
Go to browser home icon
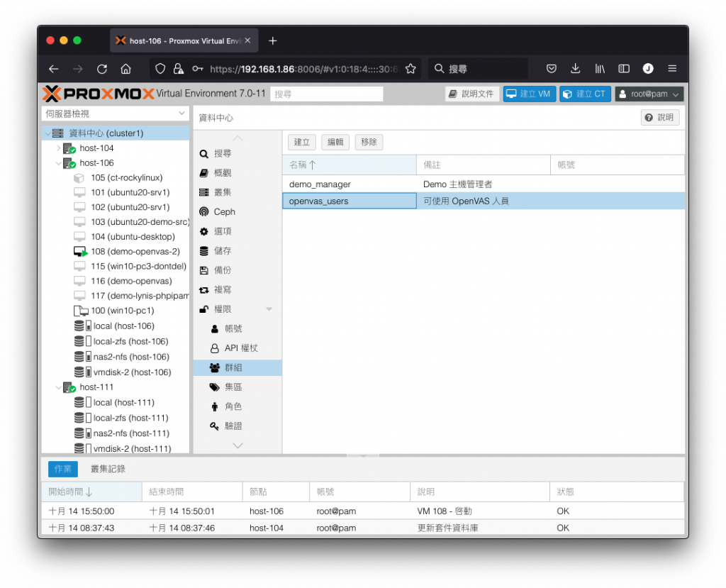coord(125,69)
